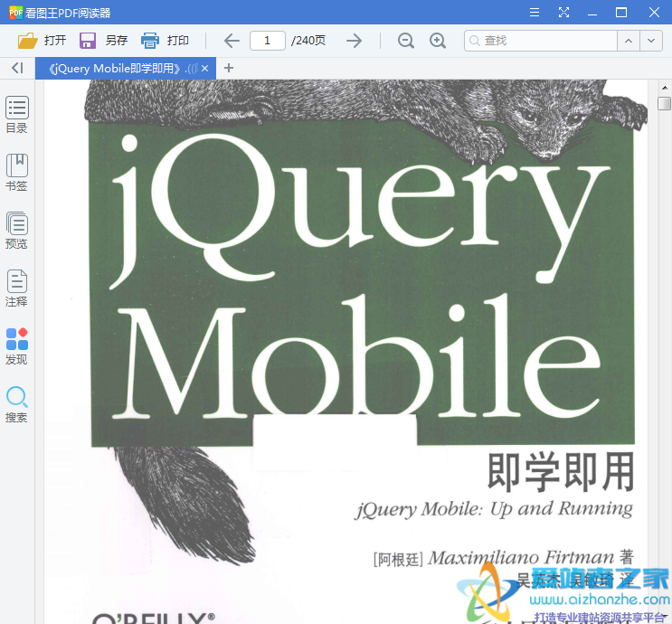
Task: Click the 即学即用 title on cover
Action: point(561,472)
